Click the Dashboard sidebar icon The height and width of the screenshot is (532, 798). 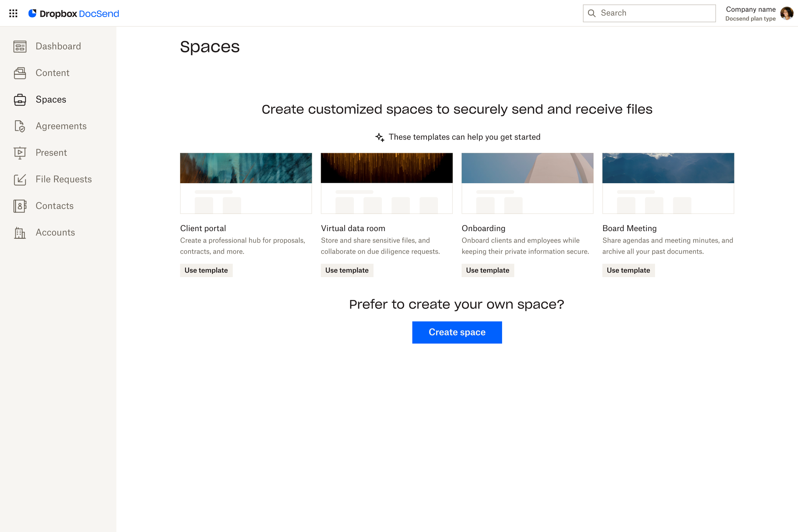click(20, 47)
